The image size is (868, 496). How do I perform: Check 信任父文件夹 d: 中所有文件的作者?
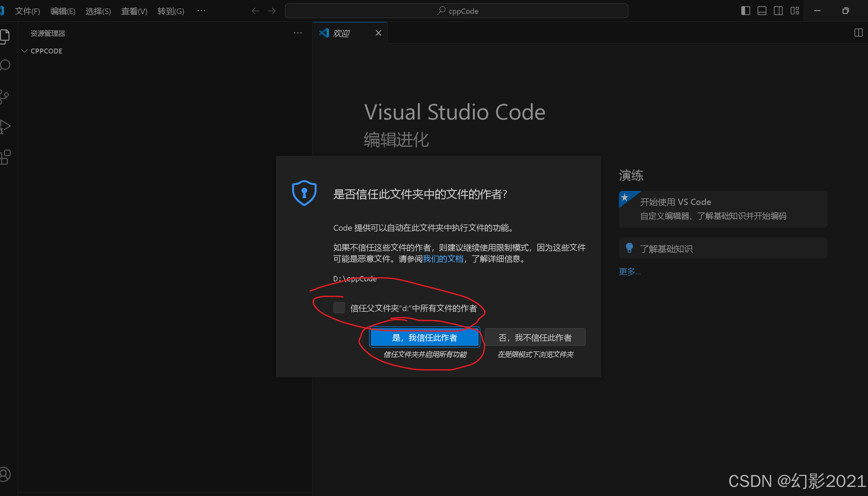339,308
